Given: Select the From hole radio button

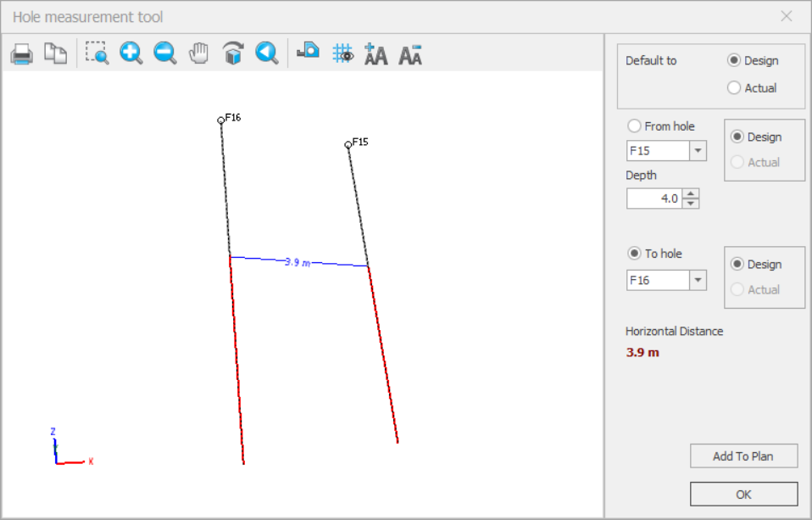Looking at the screenshot, I should [634, 126].
